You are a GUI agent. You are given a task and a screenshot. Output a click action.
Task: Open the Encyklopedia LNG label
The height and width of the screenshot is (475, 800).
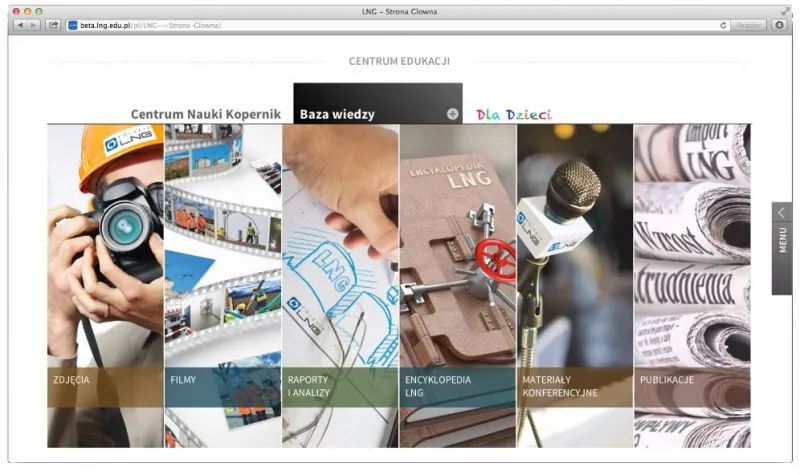pyautogui.click(x=437, y=386)
